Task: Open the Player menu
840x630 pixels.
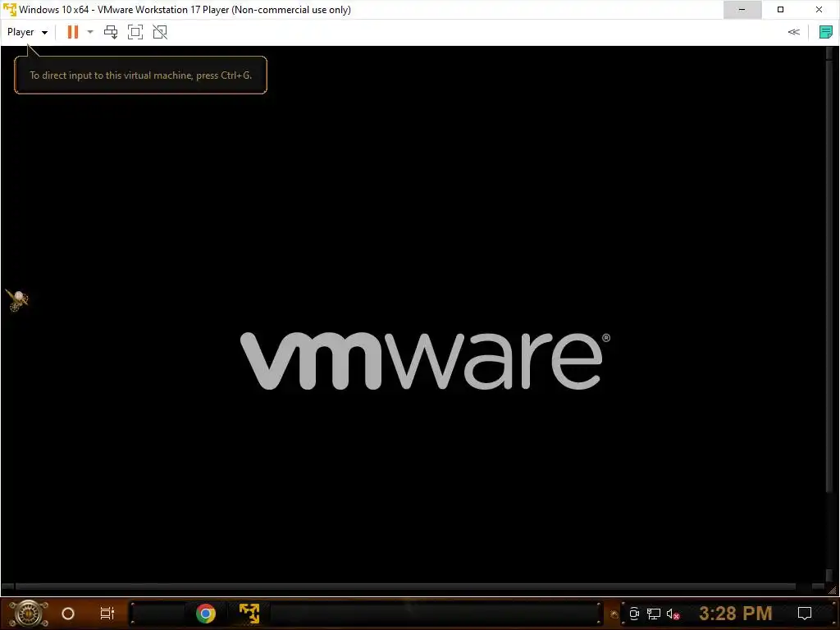Action: click(27, 32)
